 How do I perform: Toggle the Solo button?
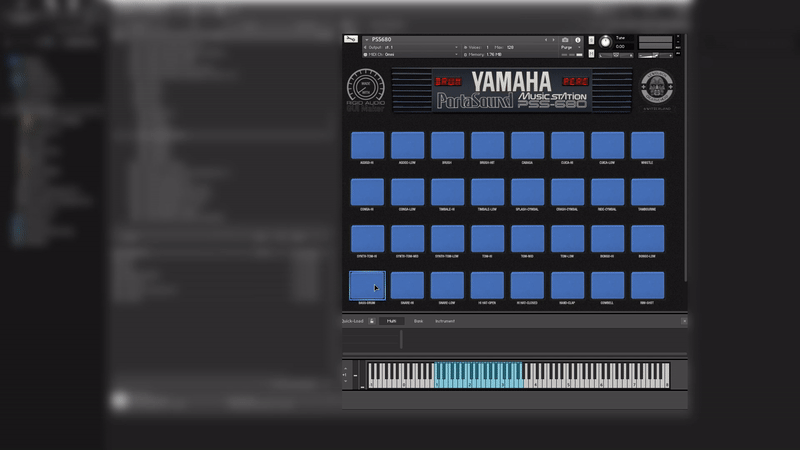(591, 40)
